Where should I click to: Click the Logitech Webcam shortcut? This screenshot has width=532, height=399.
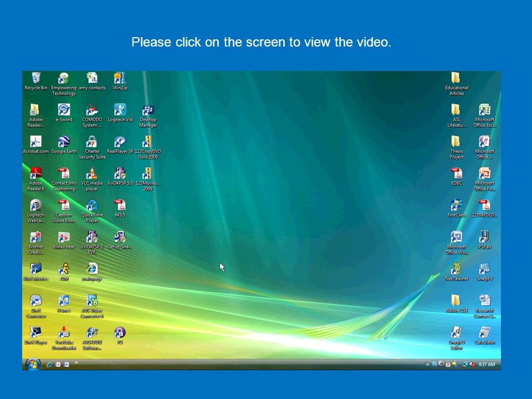point(35,211)
